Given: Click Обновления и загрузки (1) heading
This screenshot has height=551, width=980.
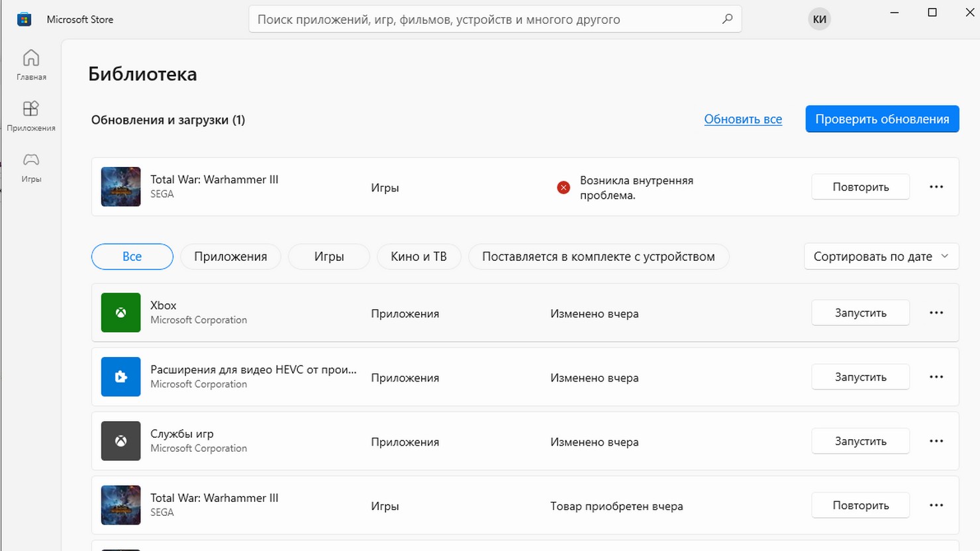Looking at the screenshot, I should click(168, 120).
